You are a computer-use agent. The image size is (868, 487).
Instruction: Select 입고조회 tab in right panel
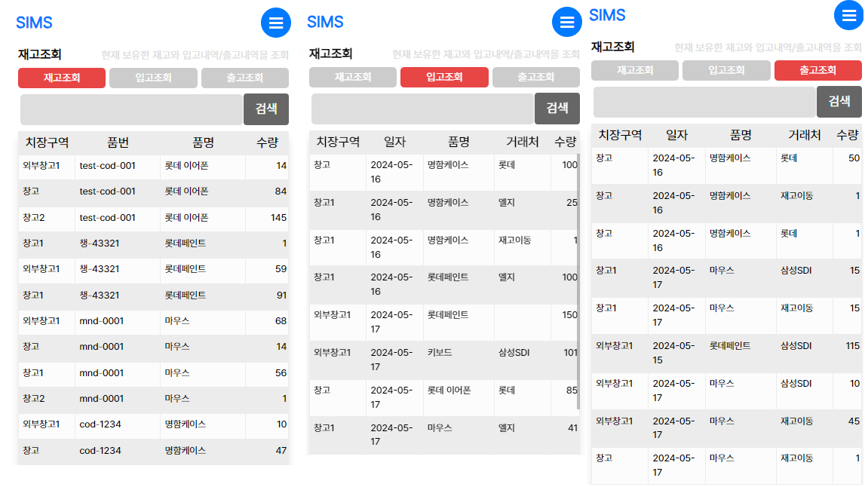[726, 70]
